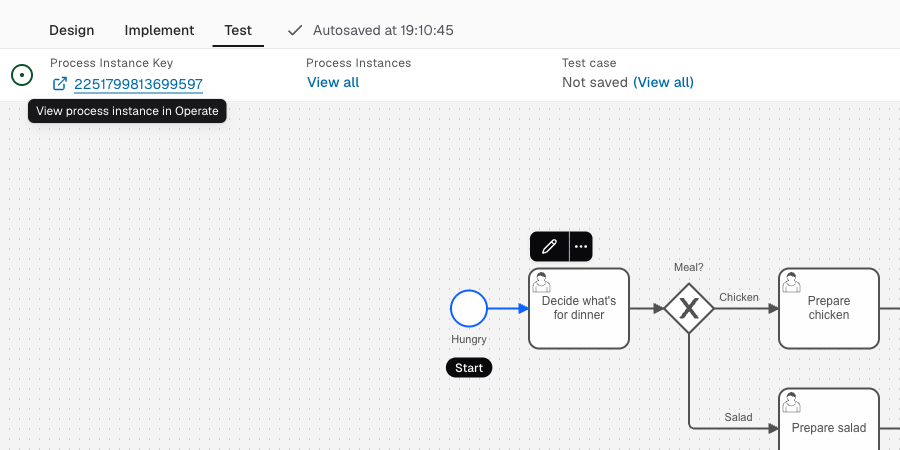
Task: Click the Start button under Hungry event
Action: click(469, 368)
